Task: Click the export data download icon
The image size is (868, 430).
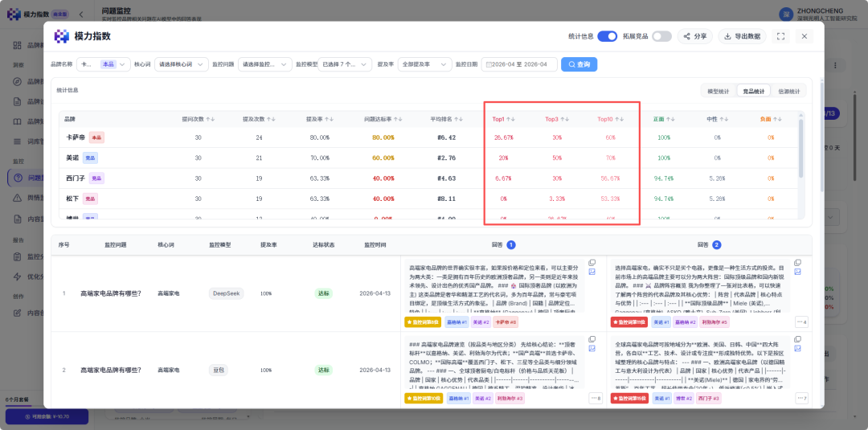Action: click(727, 36)
